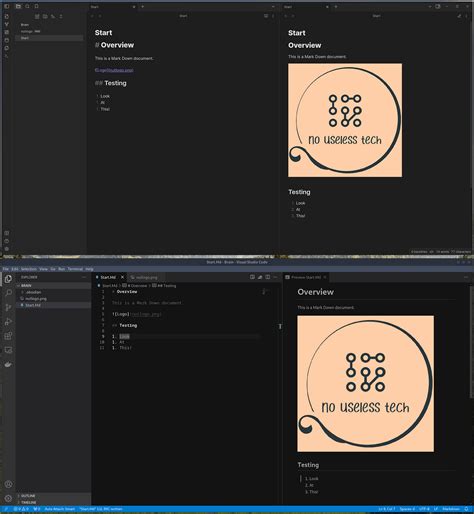Click Auto Attach Smart in status bar
Screen dimensions: 474x514
[60, 509]
